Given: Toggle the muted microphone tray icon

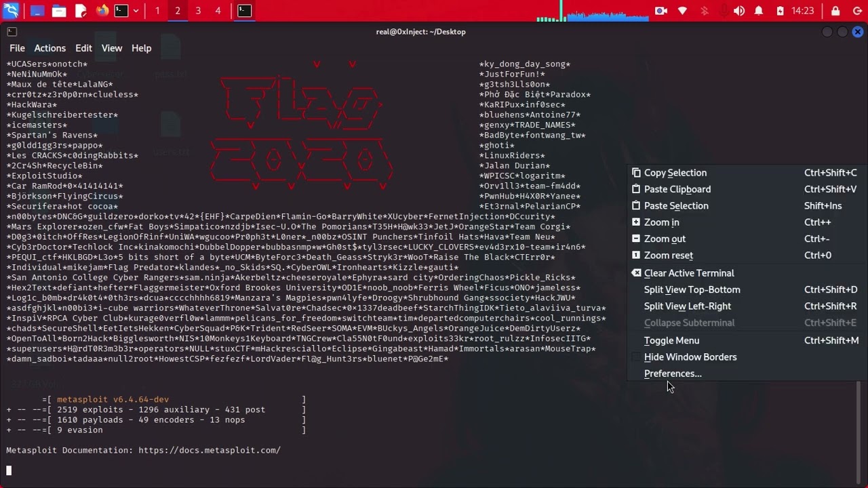Looking at the screenshot, I should [724, 11].
